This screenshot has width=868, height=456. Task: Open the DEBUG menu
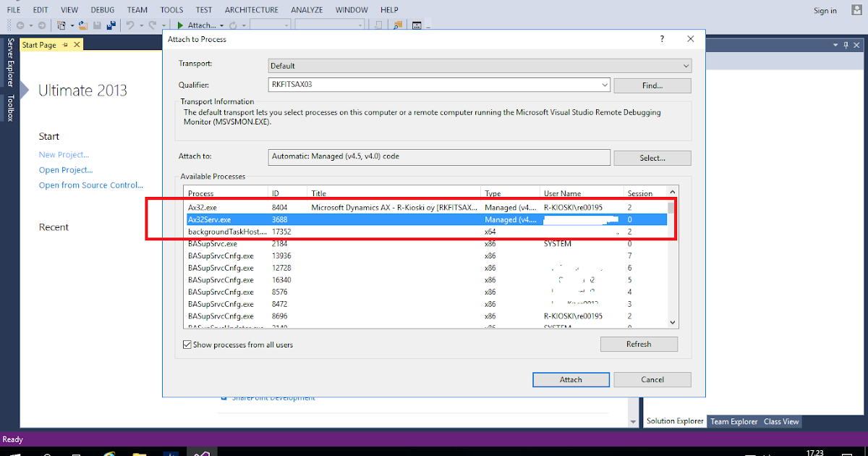102,9
